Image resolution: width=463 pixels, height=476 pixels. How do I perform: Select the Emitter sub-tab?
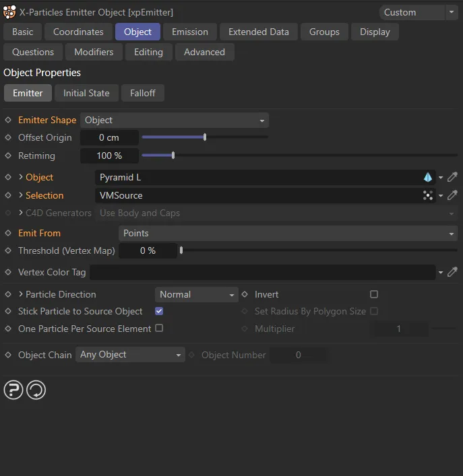(x=28, y=93)
